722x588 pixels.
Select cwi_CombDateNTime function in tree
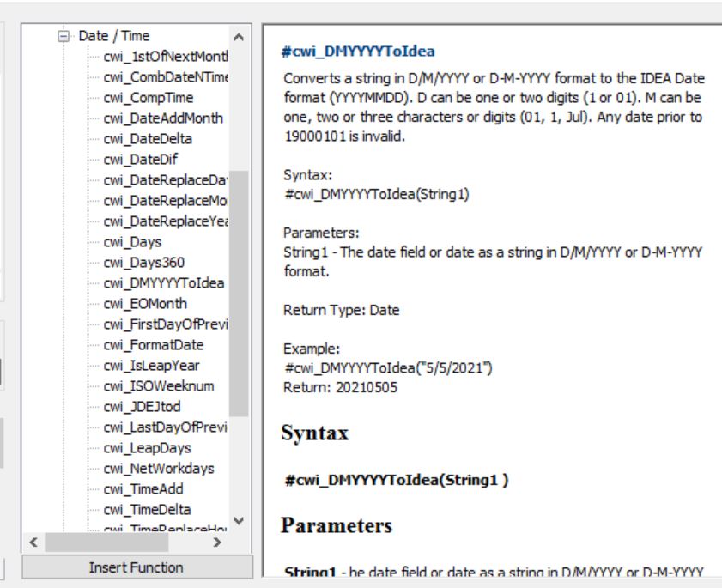pyautogui.click(x=166, y=77)
